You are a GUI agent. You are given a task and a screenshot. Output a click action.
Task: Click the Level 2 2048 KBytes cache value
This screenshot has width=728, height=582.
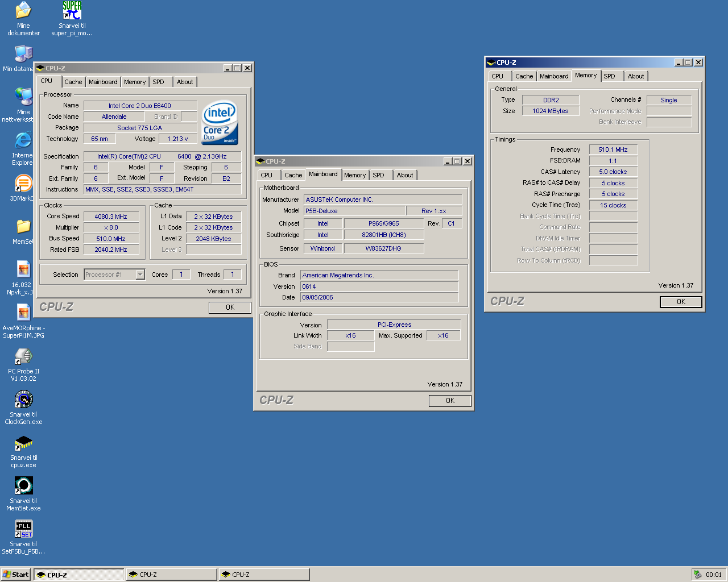click(213, 239)
